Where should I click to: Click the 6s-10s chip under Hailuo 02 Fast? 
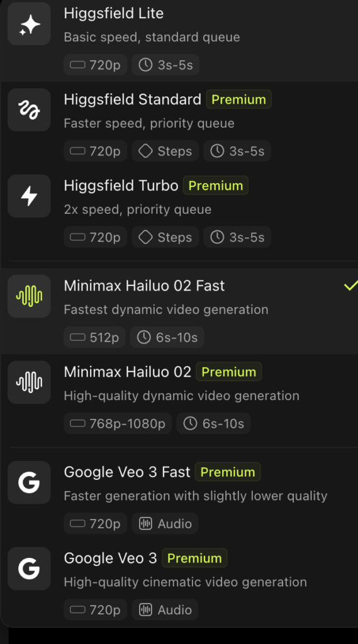tap(167, 338)
